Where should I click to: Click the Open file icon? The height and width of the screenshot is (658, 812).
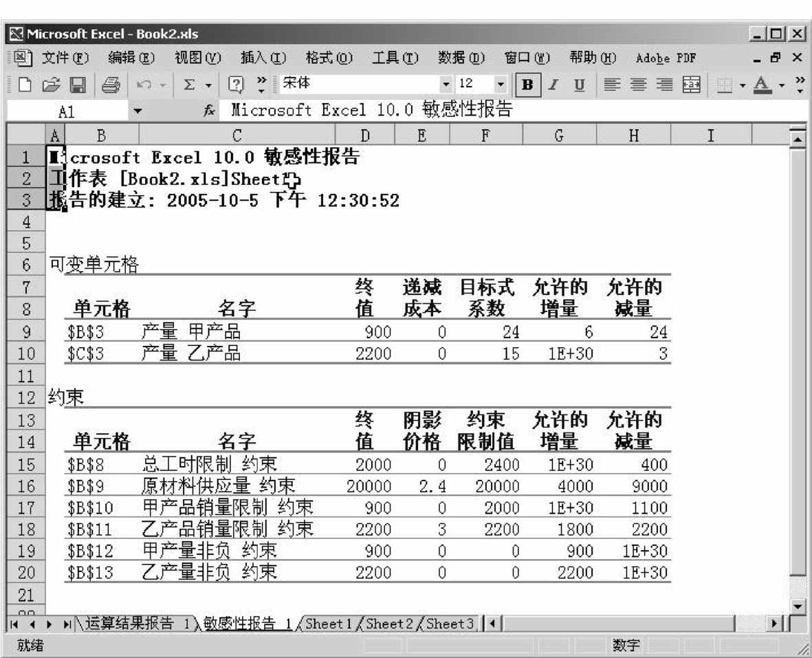(x=51, y=85)
